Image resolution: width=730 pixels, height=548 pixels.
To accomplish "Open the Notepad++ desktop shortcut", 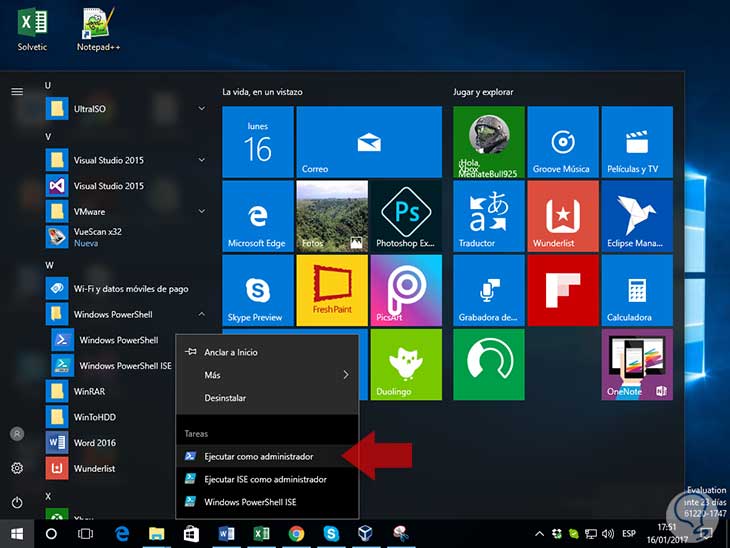I will (98, 30).
